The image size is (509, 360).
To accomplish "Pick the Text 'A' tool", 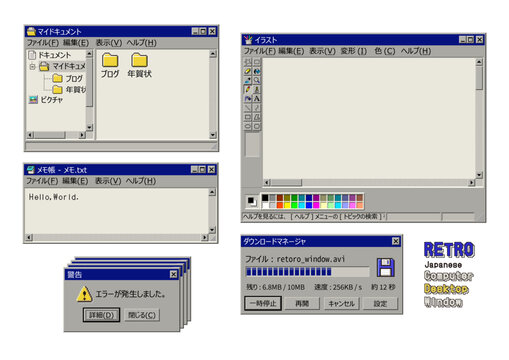I will [257, 99].
